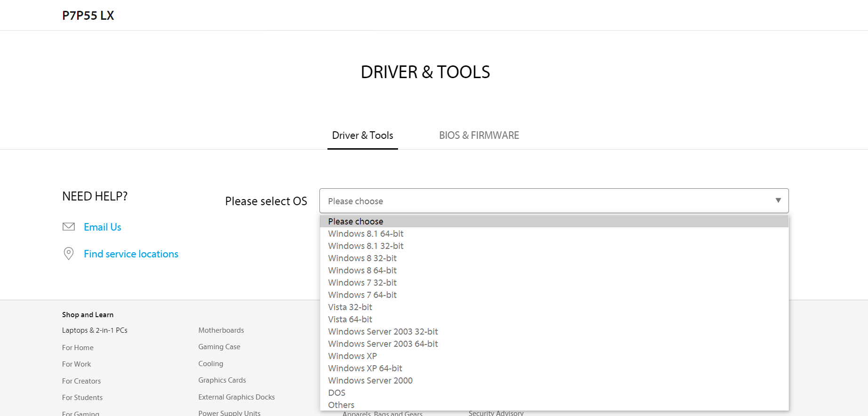Viewport: 868px width, 416px height.
Task: Switch to the Driver & Tools tab
Action: pyautogui.click(x=362, y=136)
